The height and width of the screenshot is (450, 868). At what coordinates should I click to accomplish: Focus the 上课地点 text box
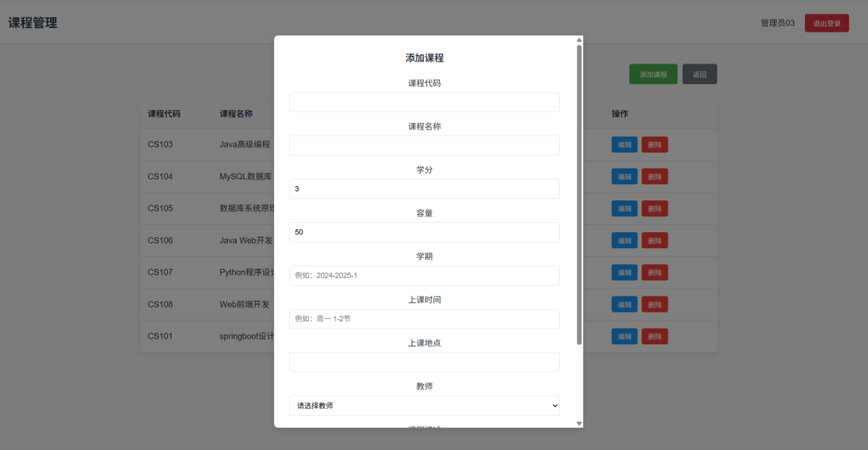point(424,362)
